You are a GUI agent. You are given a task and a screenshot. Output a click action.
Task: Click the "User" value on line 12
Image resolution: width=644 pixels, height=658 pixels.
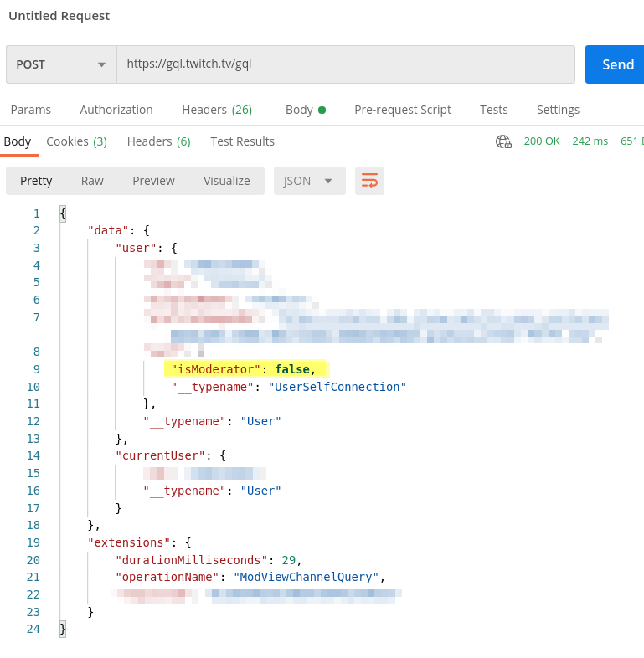coord(260,421)
